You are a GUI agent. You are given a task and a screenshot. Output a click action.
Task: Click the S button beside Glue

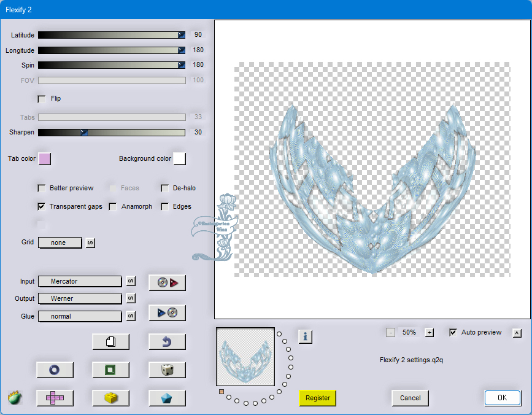(x=131, y=316)
